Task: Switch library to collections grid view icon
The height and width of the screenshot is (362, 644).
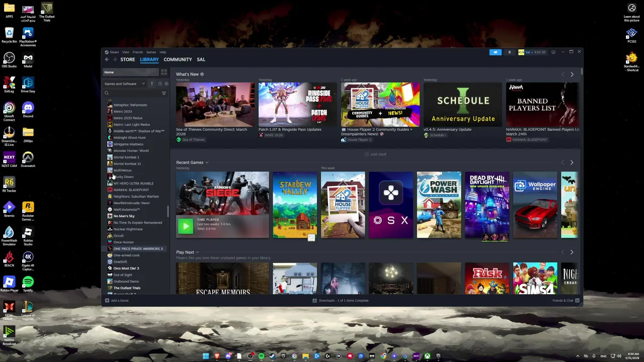Action: tap(164, 72)
